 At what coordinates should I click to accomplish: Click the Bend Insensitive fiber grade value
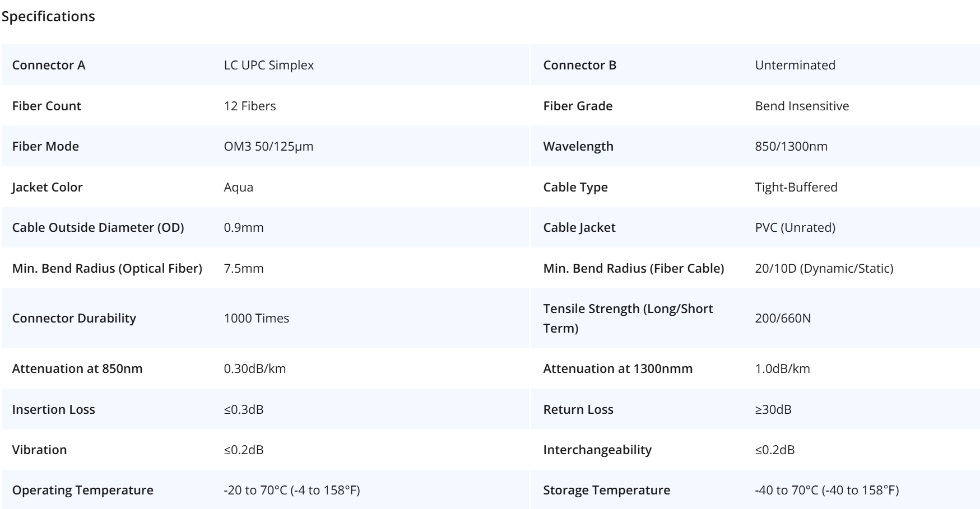(802, 106)
